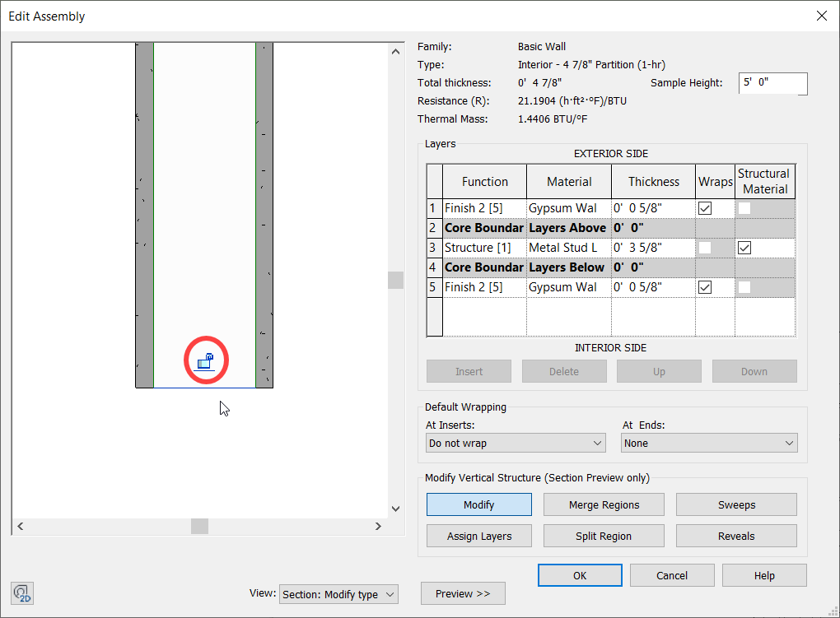Viewport: 840px width, 618px height.
Task: Toggle Wraps checkbox for layer 1
Action: point(705,208)
